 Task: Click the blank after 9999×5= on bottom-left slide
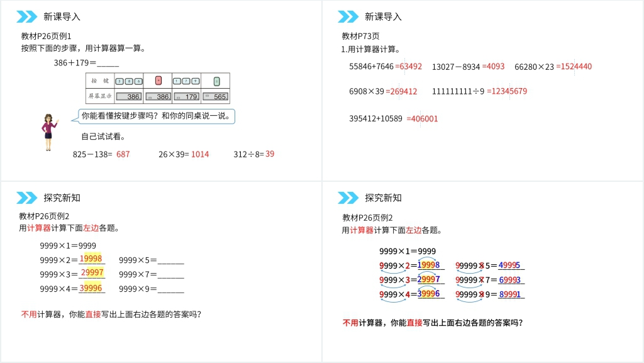tap(171, 259)
